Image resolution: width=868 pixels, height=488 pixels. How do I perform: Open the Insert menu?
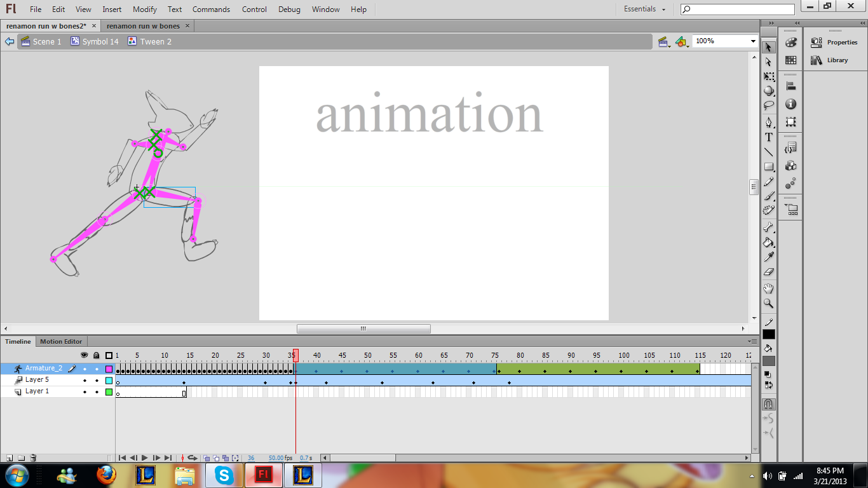pos(112,10)
